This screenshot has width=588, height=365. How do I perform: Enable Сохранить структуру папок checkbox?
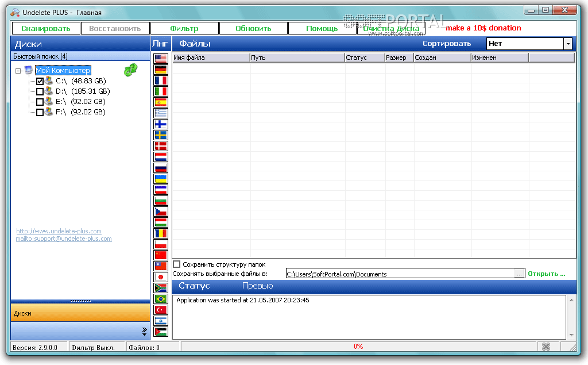click(x=177, y=264)
